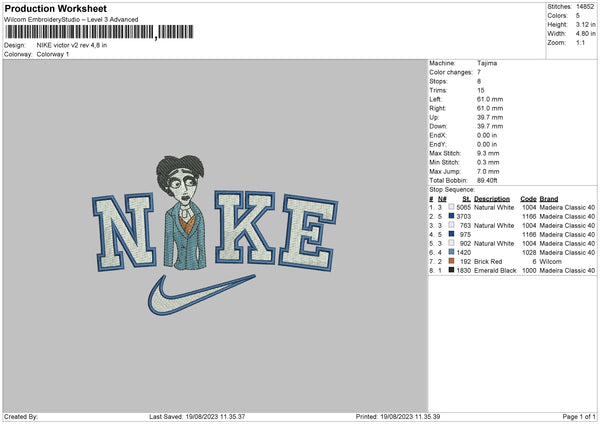The image size is (600, 424).
Task: Click the St. column header
Action: click(466, 199)
